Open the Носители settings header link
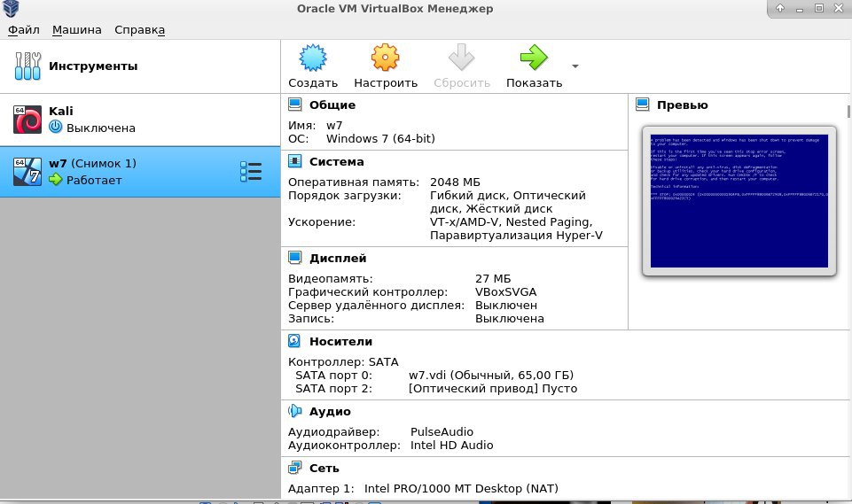 click(x=340, y=342)
